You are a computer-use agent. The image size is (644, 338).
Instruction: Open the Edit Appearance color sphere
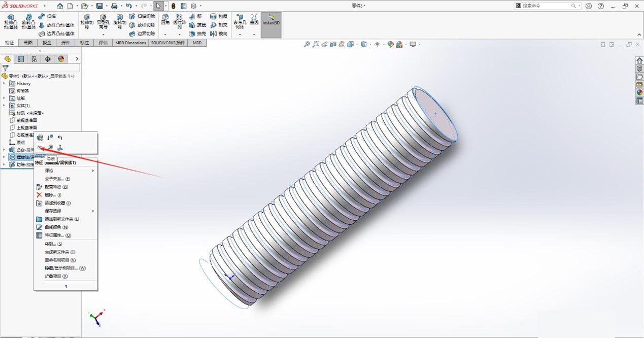click(x=391, y=44)
